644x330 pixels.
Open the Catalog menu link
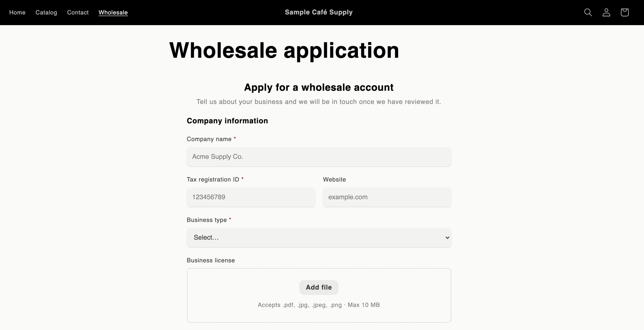tap(46, 12)
